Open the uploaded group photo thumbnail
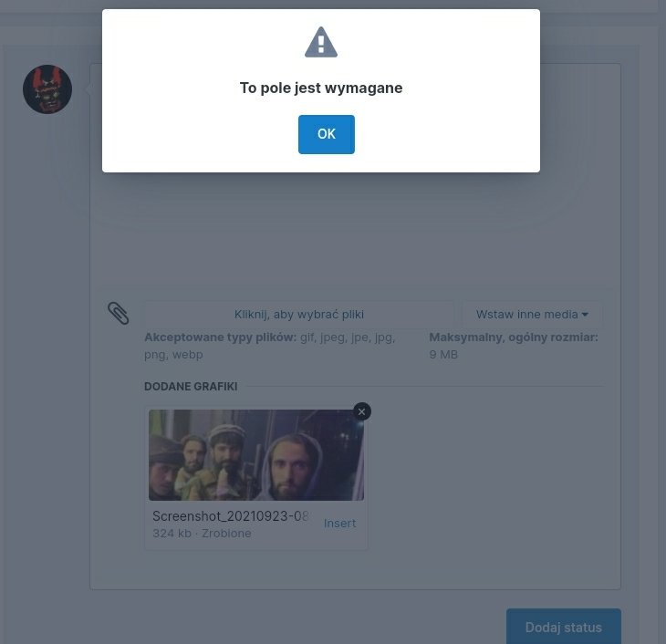 (256, 455)
